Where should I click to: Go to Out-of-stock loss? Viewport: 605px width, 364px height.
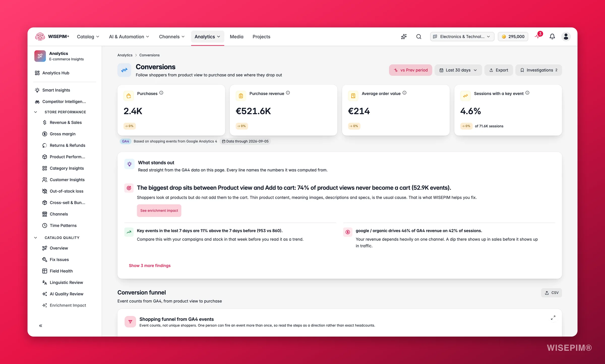[x=67, y=191]
